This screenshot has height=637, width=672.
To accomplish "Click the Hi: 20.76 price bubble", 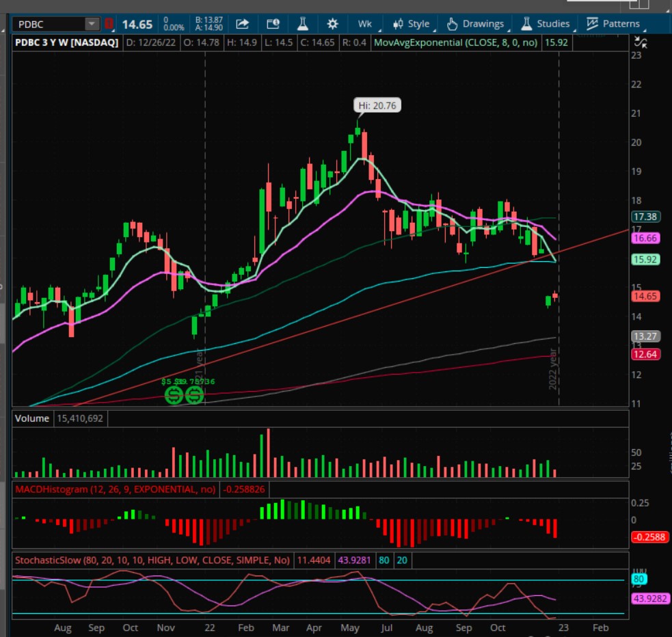I will 376,105.
